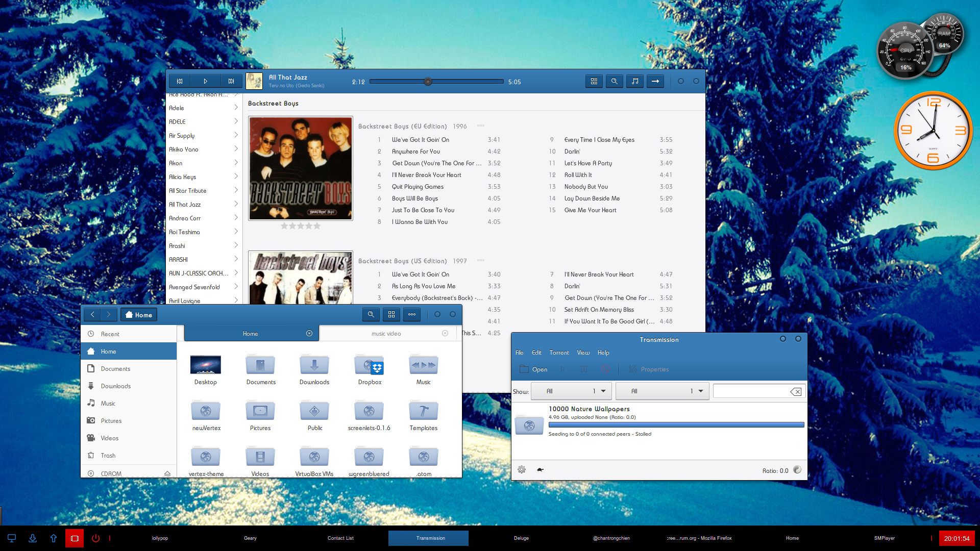Viewport: 980px width, 551px height.
Task: Expand the All That Jazz artist entry
Action: [236, 204]
